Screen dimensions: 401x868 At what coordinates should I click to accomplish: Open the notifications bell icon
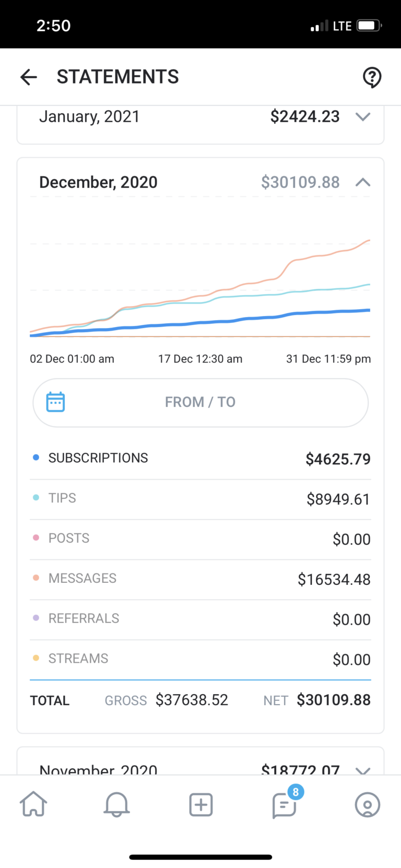[116, 804]
